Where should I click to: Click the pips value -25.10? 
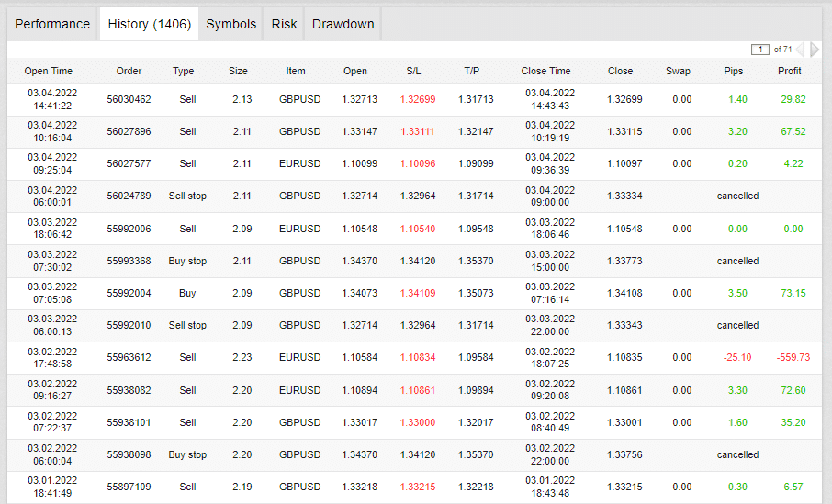click(737, 358)
